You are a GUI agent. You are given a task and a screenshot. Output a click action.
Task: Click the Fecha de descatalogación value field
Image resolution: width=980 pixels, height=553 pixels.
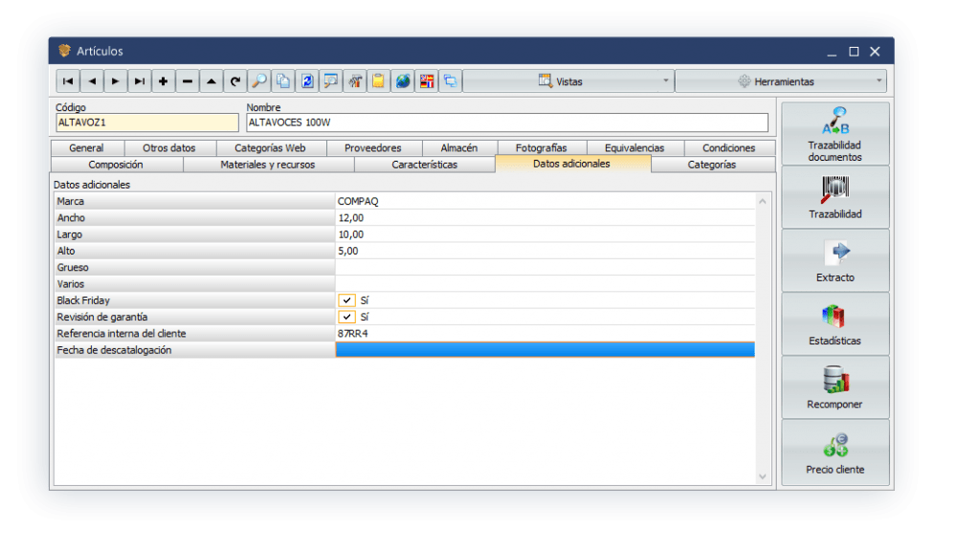(x=544, y=350)
